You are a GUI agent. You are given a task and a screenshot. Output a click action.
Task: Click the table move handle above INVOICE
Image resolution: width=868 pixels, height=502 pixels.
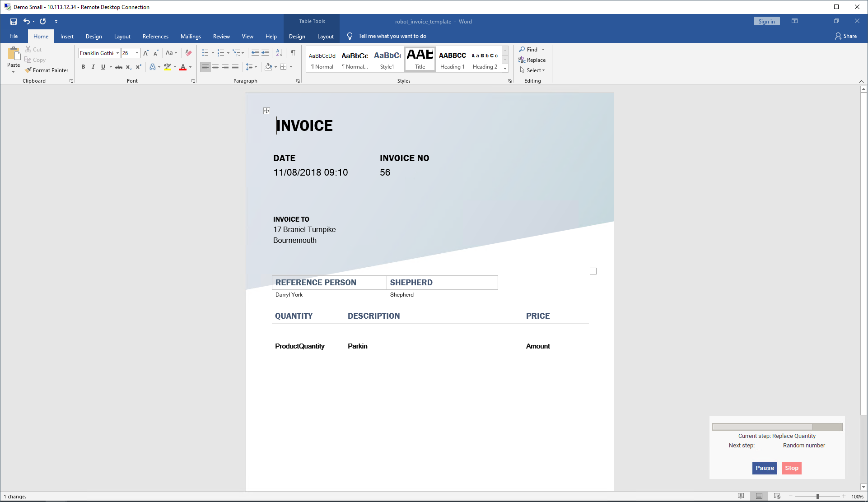pyautogui.click(x=266, y=111)
